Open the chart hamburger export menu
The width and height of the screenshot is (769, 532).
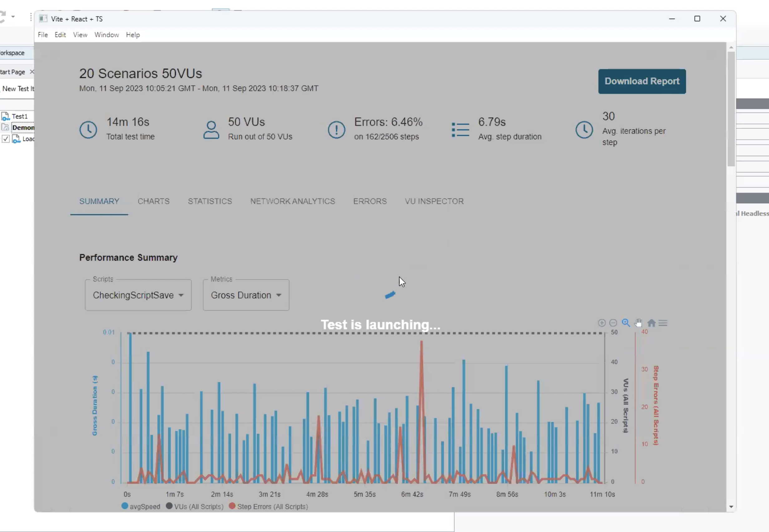[x=663, y=323]
